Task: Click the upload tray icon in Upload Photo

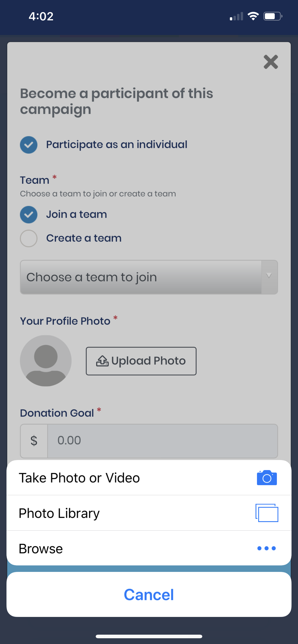Action: point(102,361)
